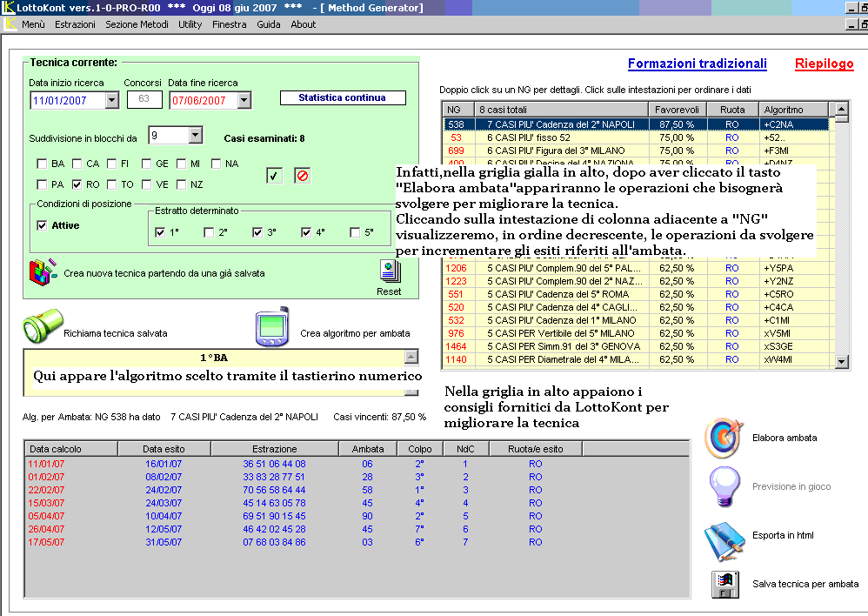Uncheck the RO wheel checkbox

point(77,184)
